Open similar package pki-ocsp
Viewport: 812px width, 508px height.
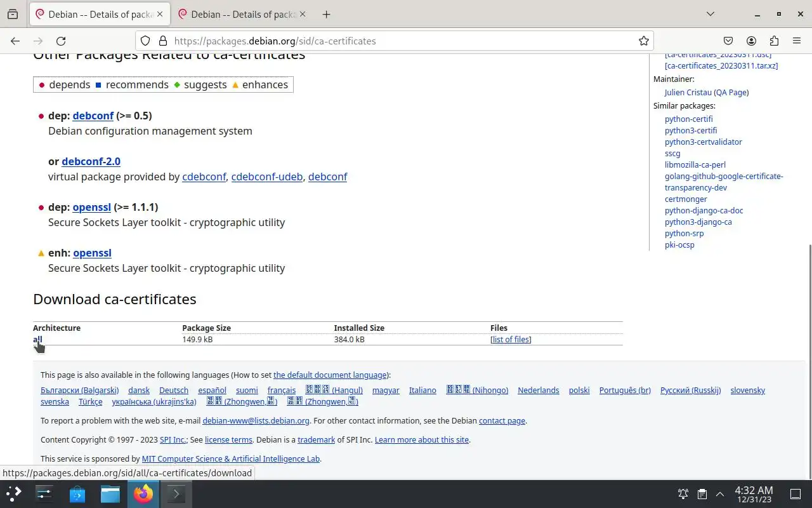(679, 244)
